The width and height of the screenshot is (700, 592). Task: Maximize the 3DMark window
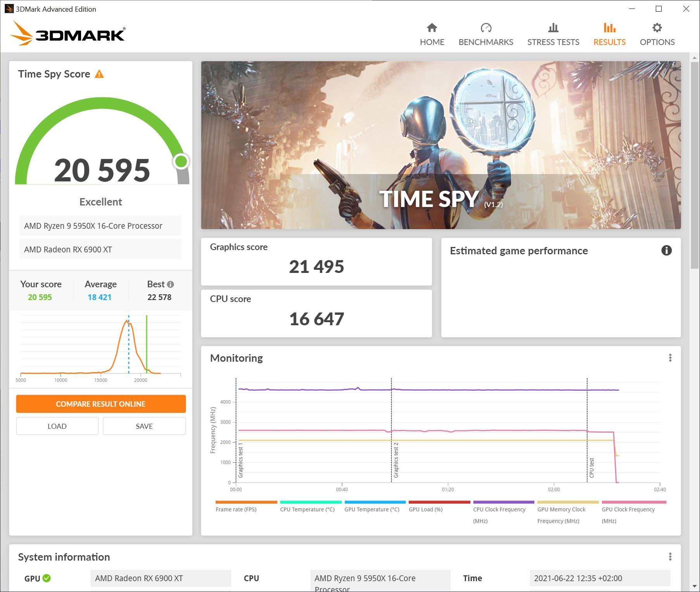659,9
